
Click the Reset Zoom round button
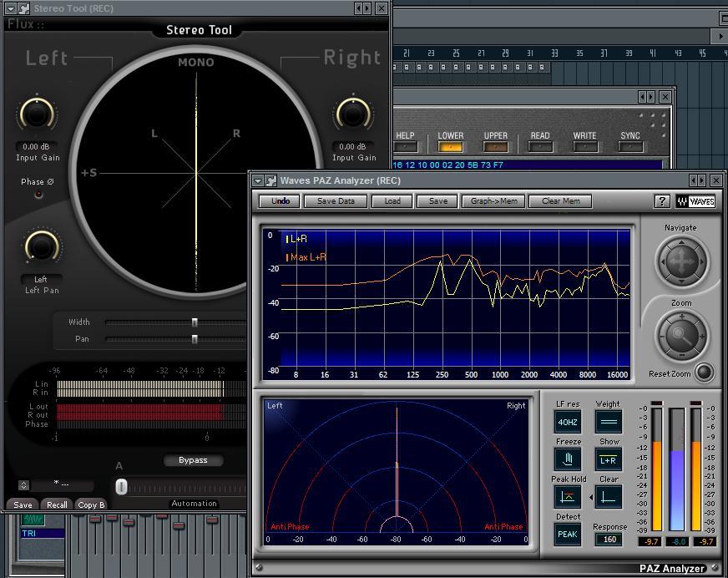tap(704, 373)
